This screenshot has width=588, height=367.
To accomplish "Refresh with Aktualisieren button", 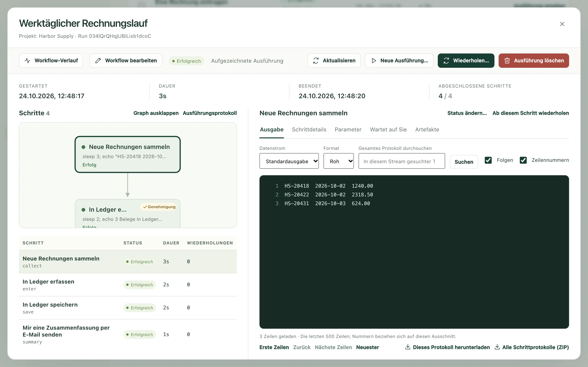I will (334, 60).
